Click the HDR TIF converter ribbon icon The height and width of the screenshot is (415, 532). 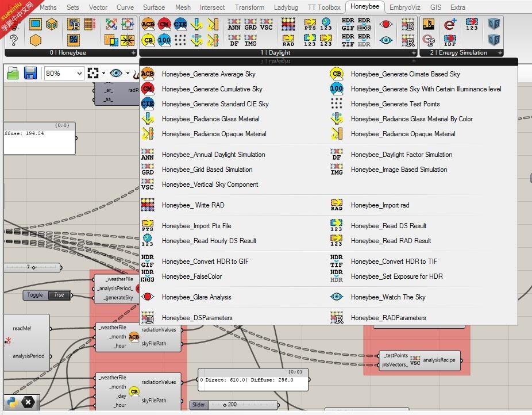(x=348, y=40)
